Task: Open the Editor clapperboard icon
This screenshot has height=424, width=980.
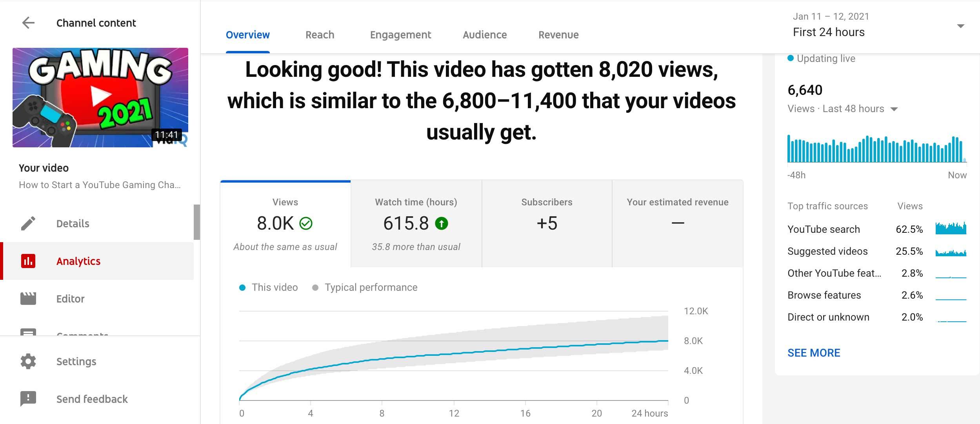Action: 28,299
